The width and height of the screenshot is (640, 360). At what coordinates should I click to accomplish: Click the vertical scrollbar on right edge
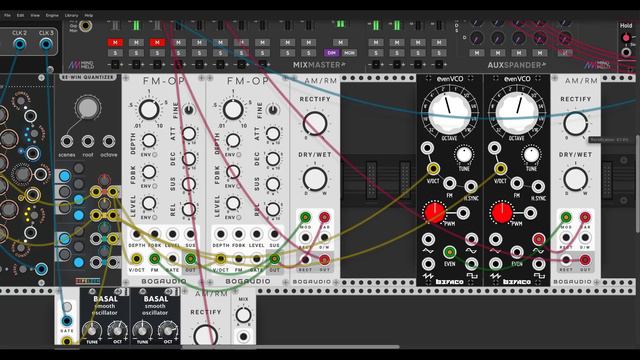[638, 184]
